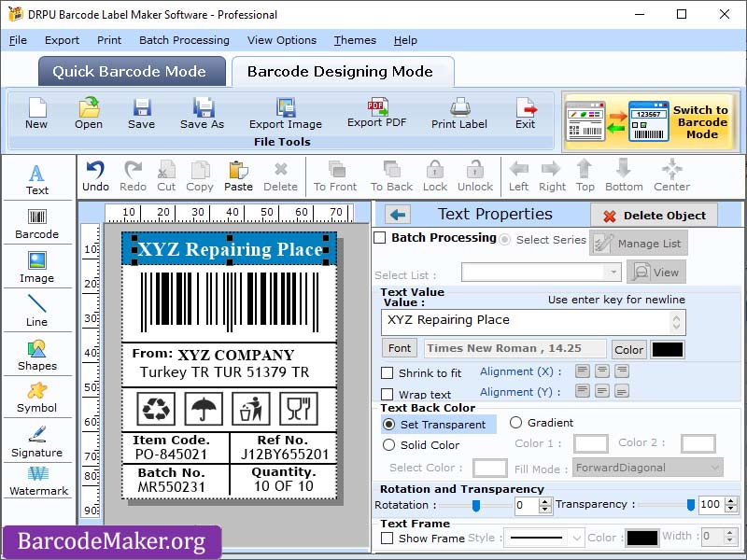
Task: Expand the Select List dropdown
Action: pyautogui.click(x=613, y=272)
